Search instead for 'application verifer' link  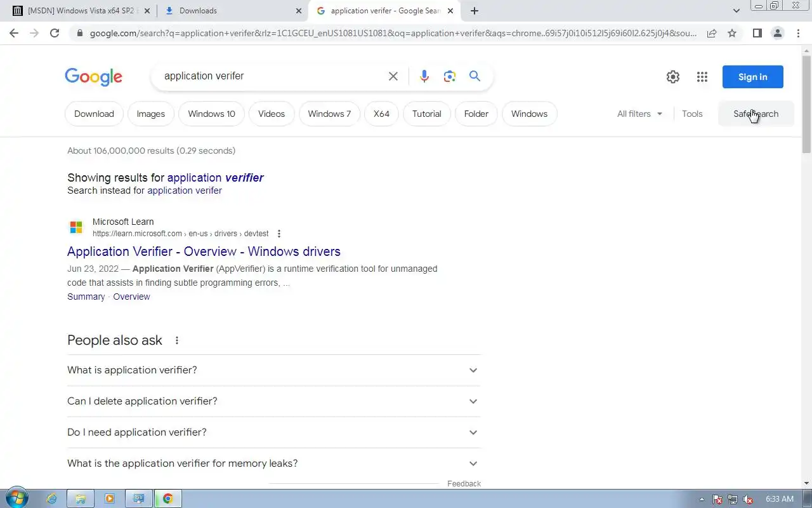(185, 190)
